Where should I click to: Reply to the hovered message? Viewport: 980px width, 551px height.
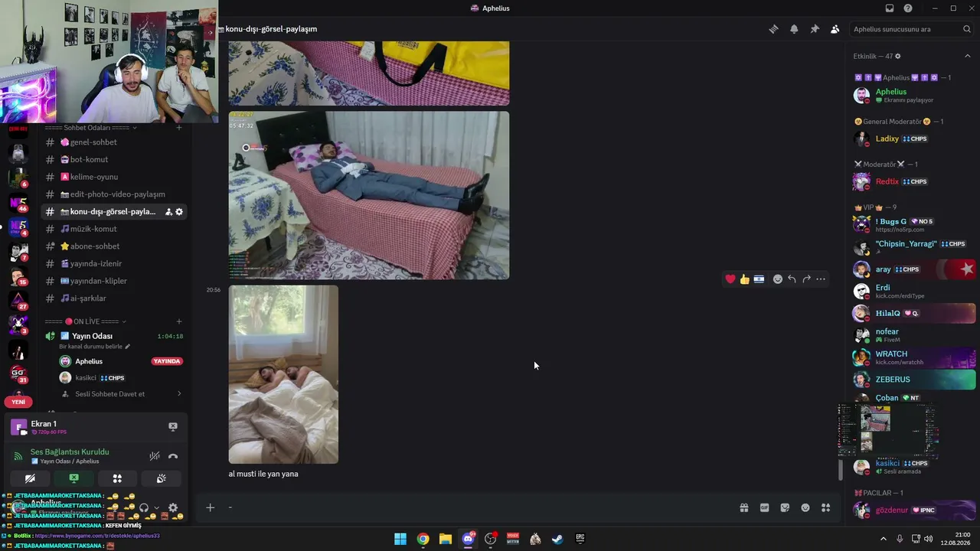point(792,279)
